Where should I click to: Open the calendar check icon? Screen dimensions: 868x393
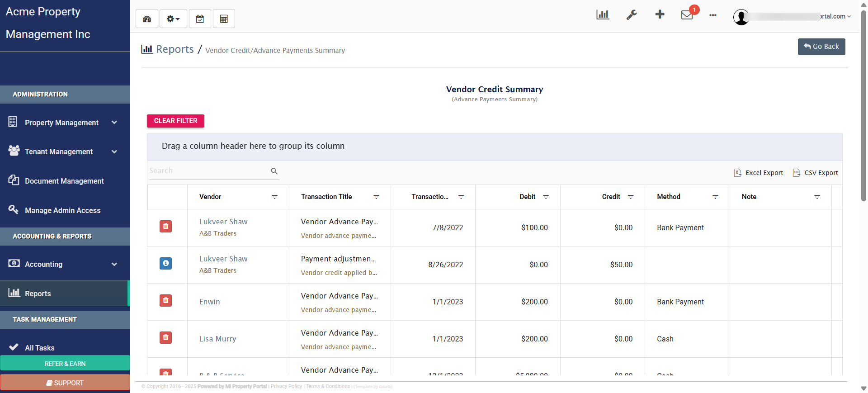pos(200,19)
